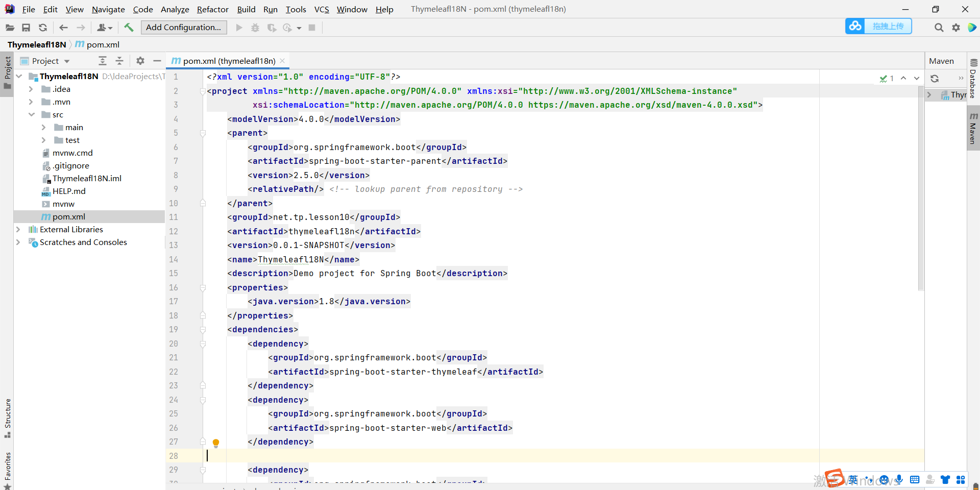
Task: Click the yellow intention lightbulb on line 27
Action: point(216,443)
